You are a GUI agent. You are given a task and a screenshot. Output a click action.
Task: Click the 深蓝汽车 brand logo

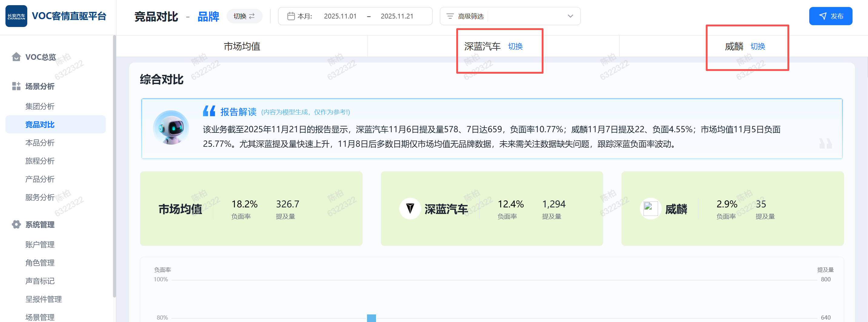410,209
